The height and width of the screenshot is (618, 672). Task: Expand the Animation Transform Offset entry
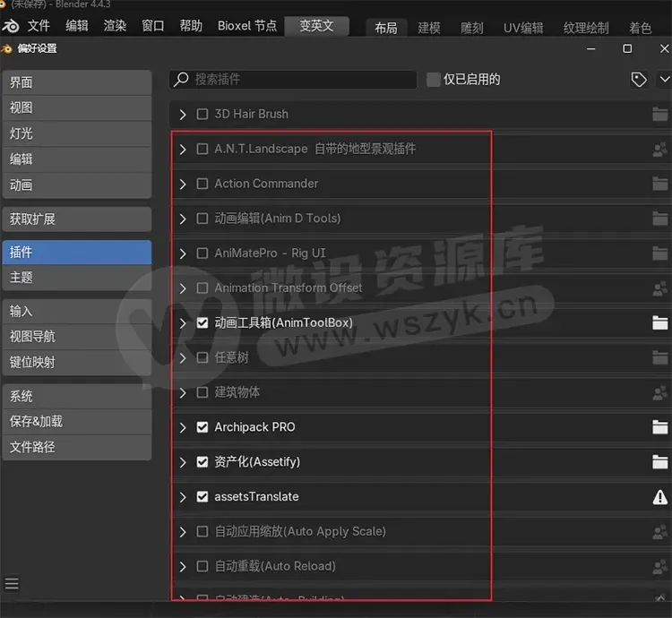[x=183, y=288]
